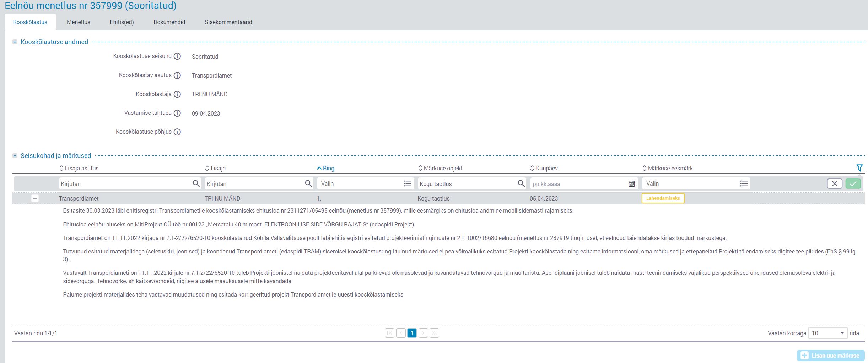Click info icon next to Vastamise tähtaeg
Viewport: 868px width, 363px height.
tap(177, 113)
